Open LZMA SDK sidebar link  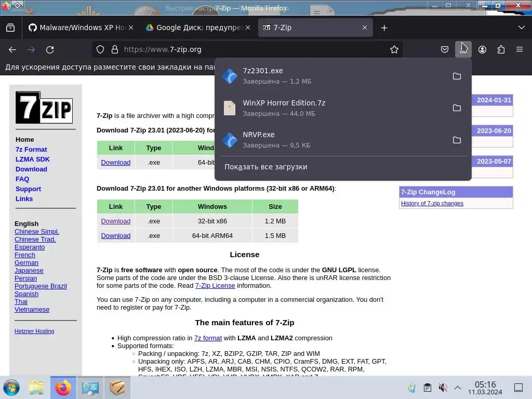[33, 159]
